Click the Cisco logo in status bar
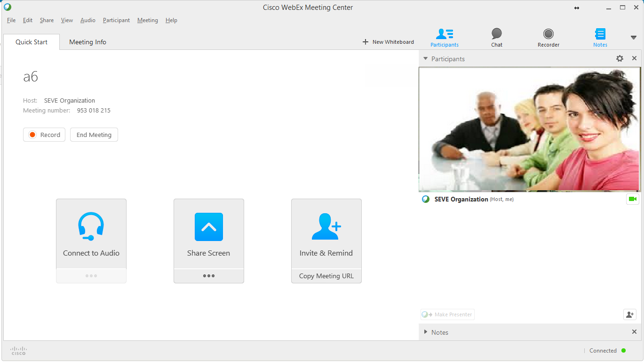The width and height of the screenshot is (644, 362). 18,351
